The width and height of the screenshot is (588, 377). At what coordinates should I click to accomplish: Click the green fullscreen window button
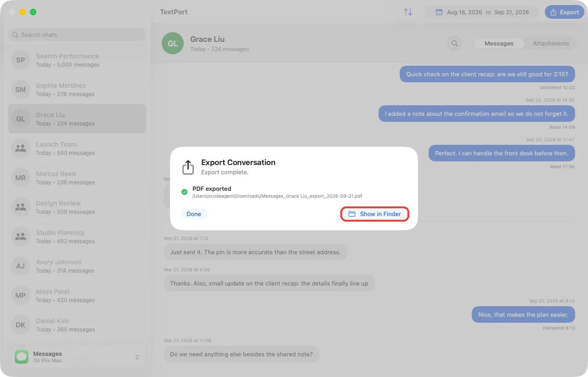click(33, 12)
